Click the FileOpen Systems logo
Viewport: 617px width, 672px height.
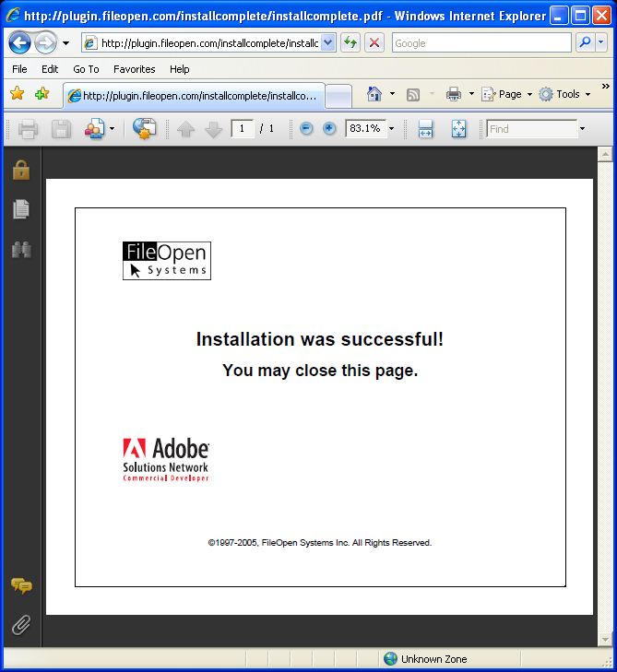[x=167, y=261]
